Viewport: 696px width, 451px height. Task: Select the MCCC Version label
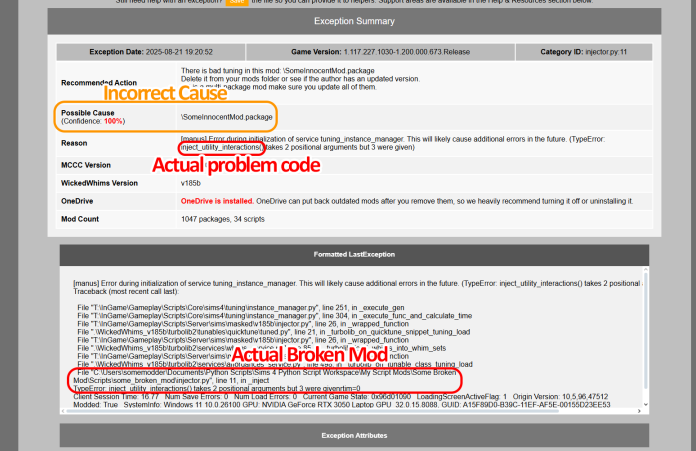pos(86,165)
